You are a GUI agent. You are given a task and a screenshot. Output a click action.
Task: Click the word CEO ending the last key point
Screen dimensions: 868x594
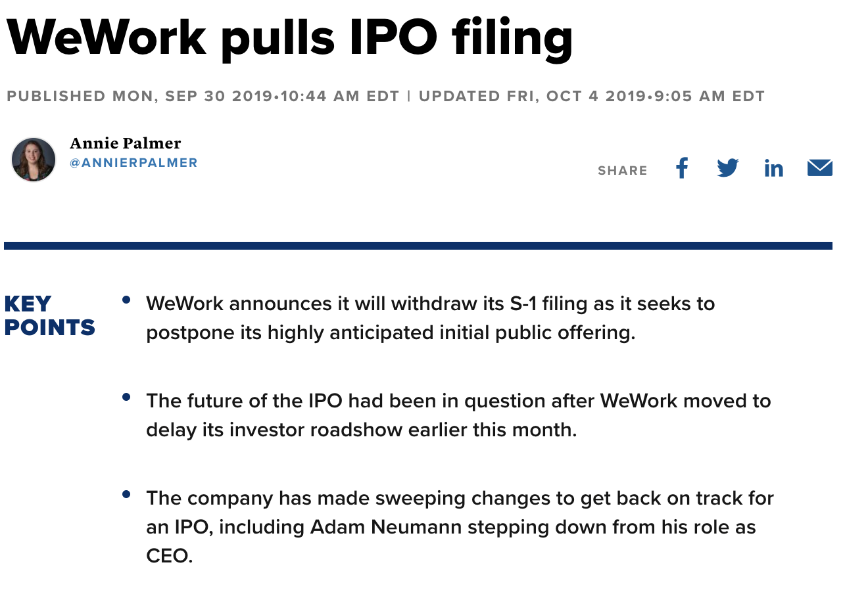point(168,556)
